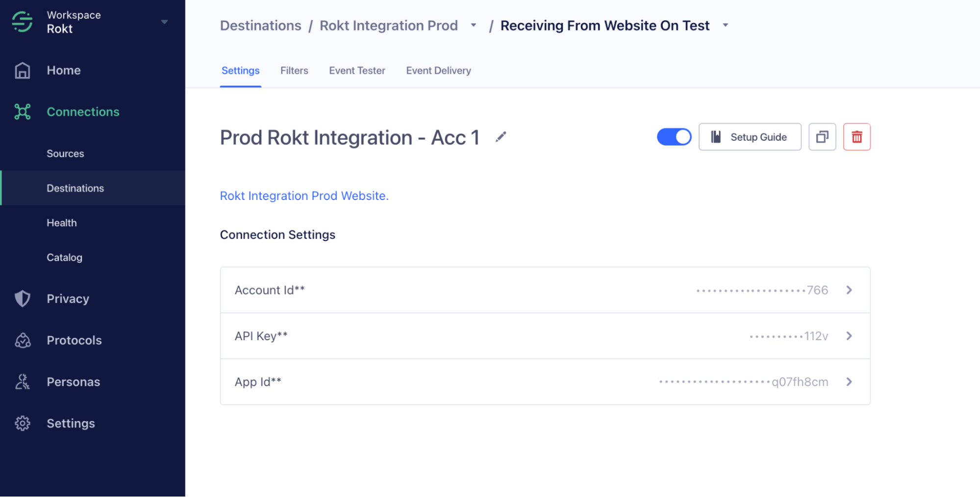The height and width of the screenshot is (497, 980).
Task: Expand the App Id chevron
Action: (850, 382)
